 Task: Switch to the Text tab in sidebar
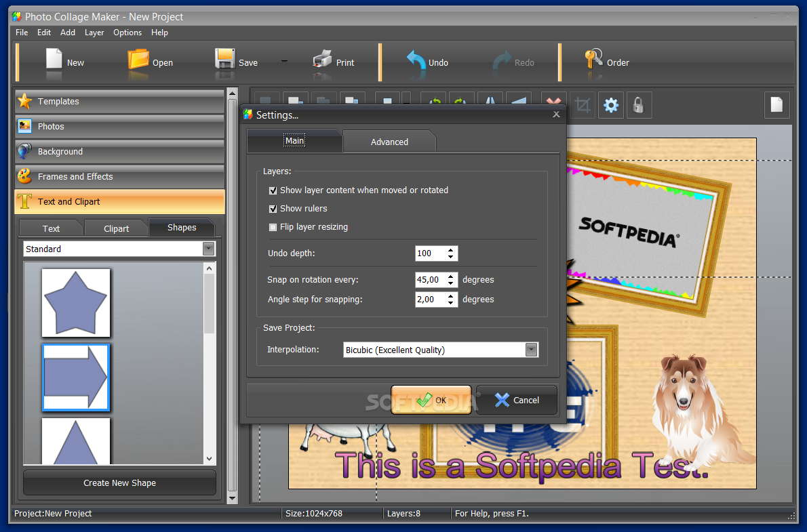click(x=50, y=228)
